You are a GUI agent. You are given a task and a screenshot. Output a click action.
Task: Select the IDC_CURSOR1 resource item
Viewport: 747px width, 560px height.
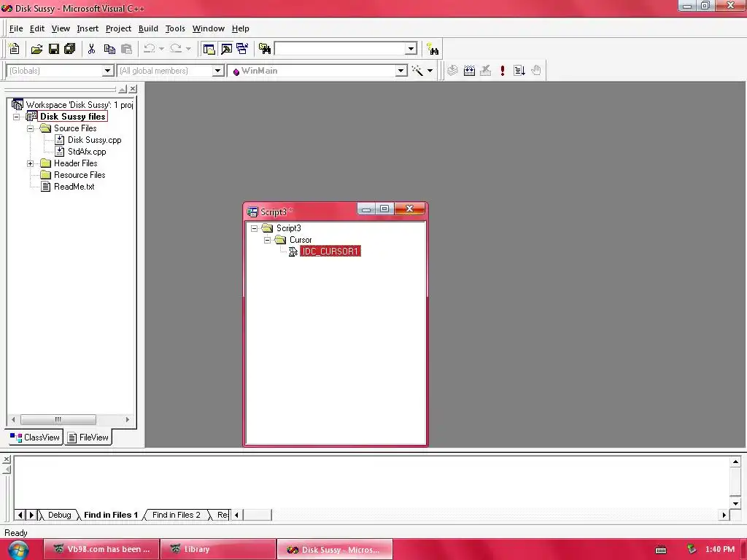click(330, 252)
